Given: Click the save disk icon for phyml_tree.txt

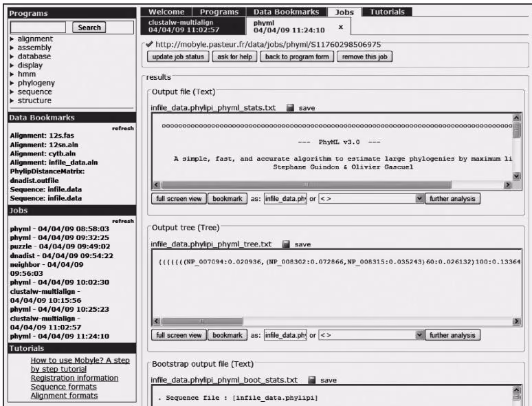Looking at the screenshot, I should pos(286,244).
